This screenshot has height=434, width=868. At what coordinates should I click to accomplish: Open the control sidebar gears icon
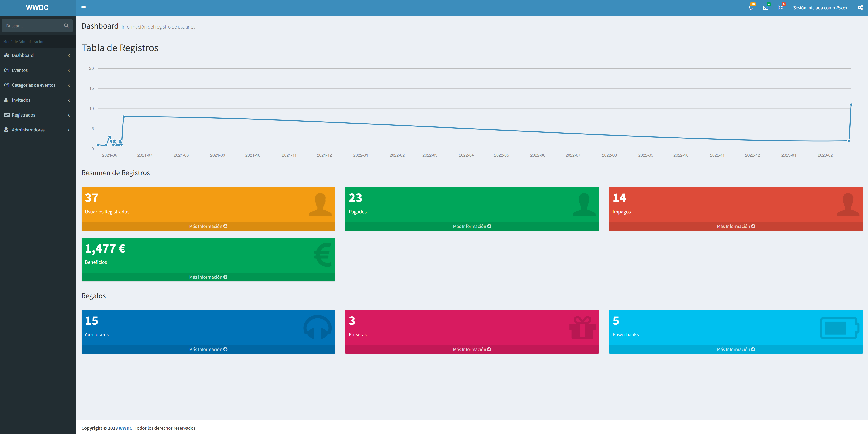(860, 8)
